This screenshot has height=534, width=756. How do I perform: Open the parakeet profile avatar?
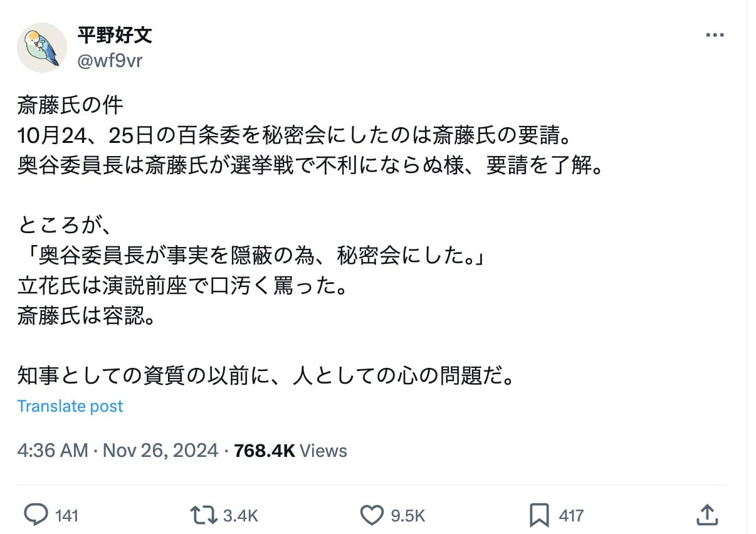(x=42, y=48)
